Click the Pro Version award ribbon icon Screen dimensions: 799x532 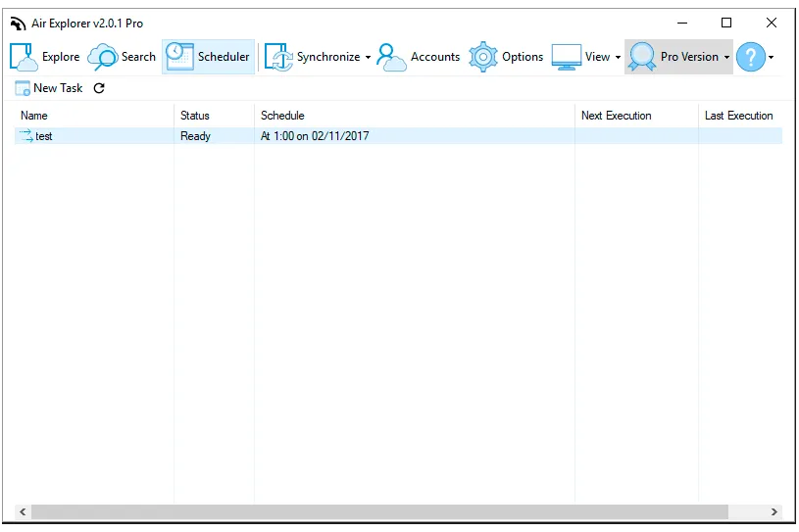[641, 57]
